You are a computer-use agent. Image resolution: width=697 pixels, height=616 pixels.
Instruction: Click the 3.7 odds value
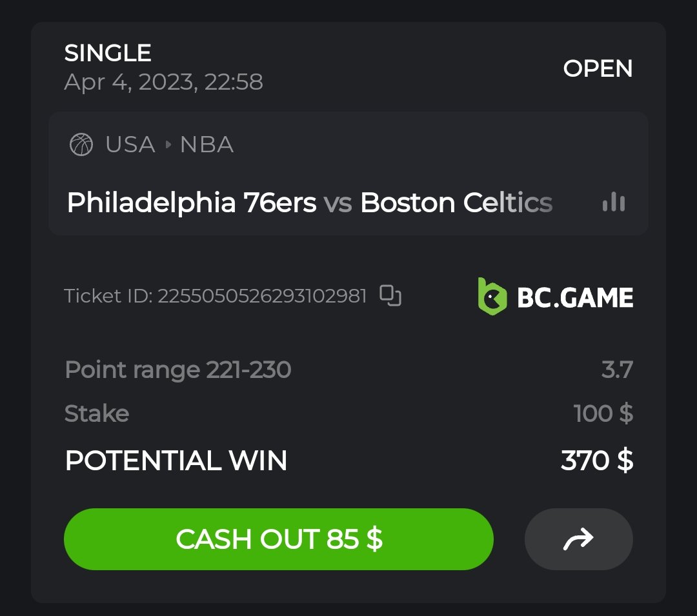point(617,370)
